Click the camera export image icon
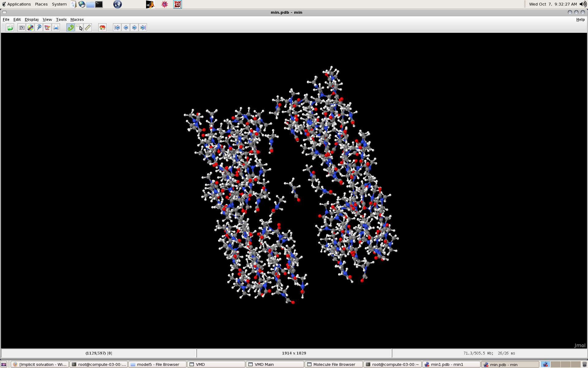Image resolution: width=588 pixels, height=368 pixels. click(x=21, y=28)
